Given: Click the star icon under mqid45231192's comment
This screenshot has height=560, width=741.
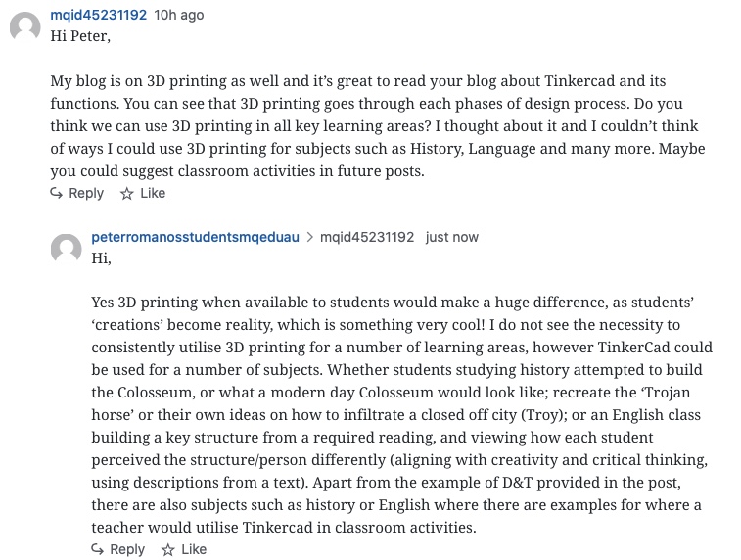Looking at the screenshot, I should (126, 194).
